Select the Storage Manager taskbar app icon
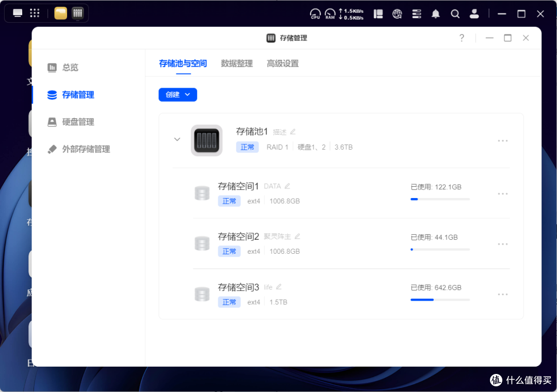Image resolution: width=557 pixels, height=392 pixels. [77, 13]
